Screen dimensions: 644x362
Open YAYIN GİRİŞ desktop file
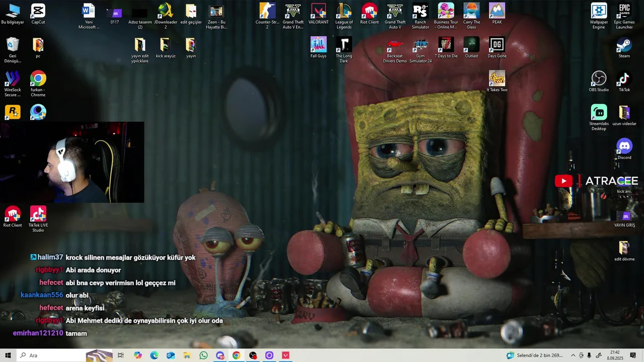pyautogui.click(x=624, y=219)
